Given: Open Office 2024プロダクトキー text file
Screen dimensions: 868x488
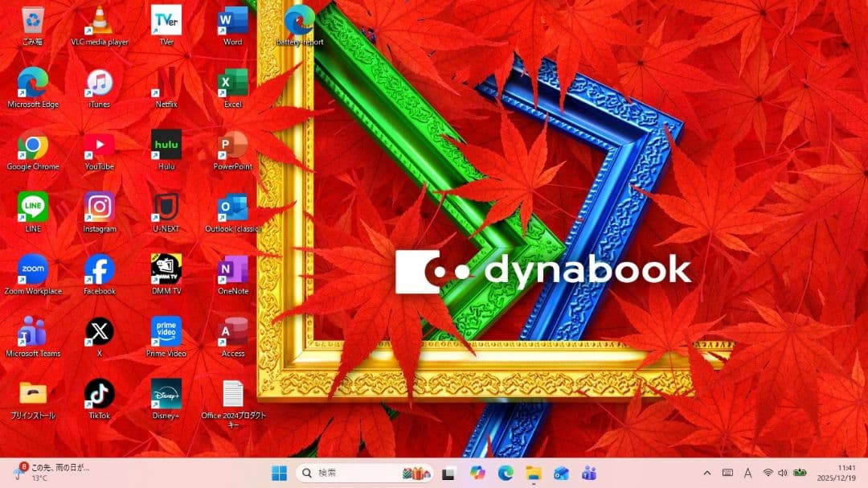Looking at the screenshot, I should [x=232, y=404].
